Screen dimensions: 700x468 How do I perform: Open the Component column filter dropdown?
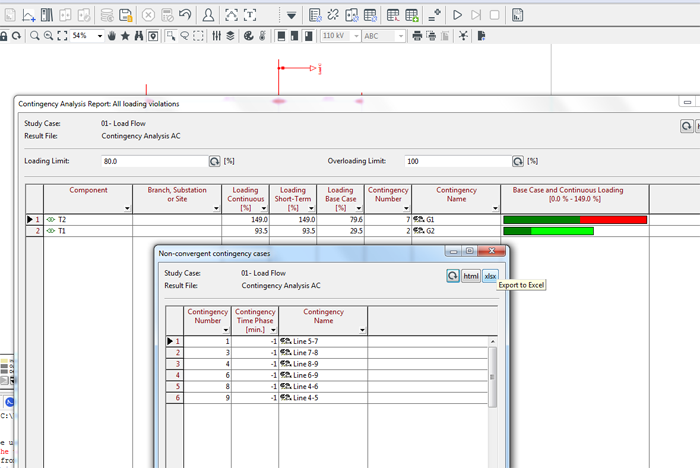tap(126, 208)
